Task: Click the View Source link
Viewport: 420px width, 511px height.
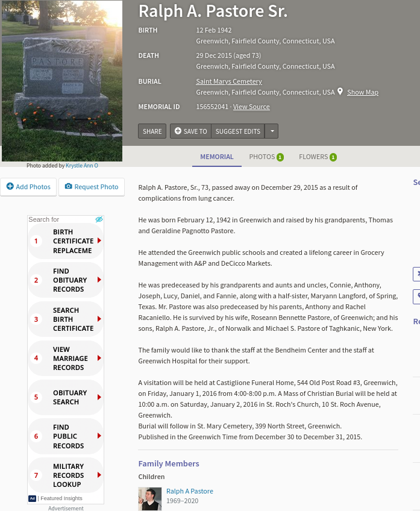Action: pyautogui.click(x=251, y=107)
